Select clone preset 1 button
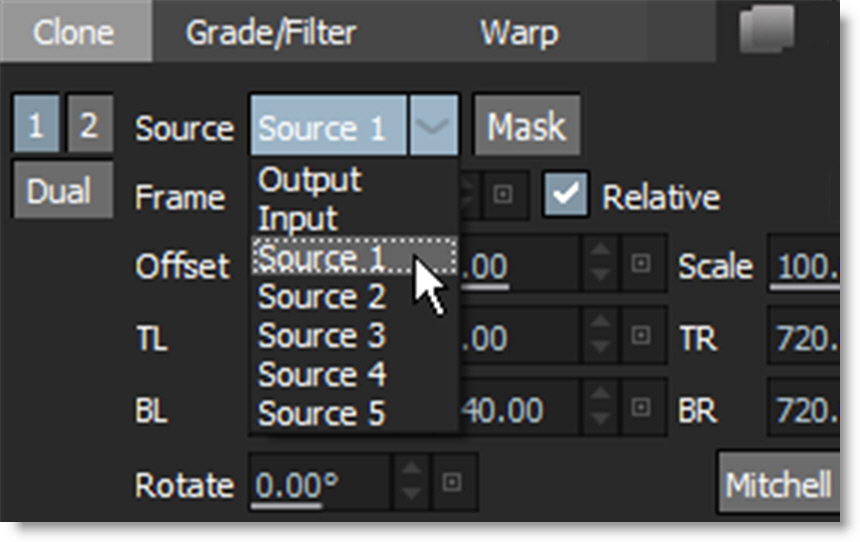860x542 pixels. pos(36,126)
